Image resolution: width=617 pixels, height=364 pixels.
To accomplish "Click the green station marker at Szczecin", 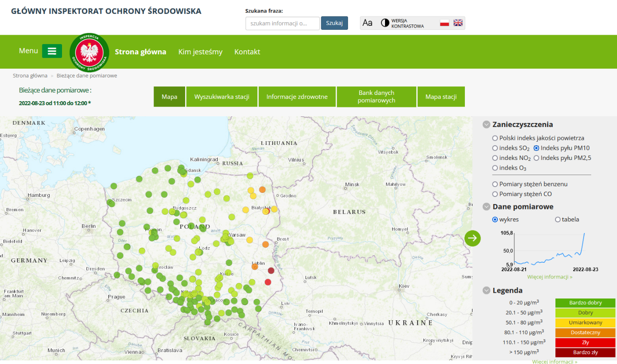I will [111, 203].
